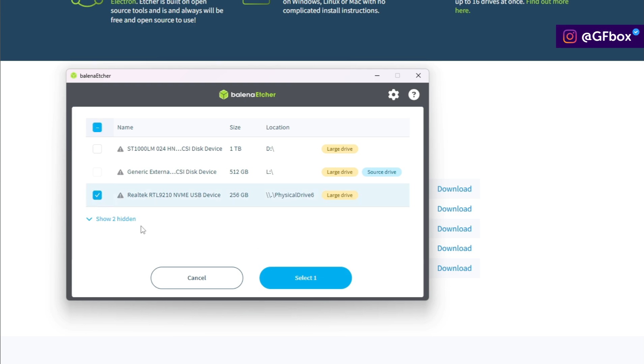The width and height of the screenshot is (644, 364).
Task: Click the chevron next to Show hidden
Action: [89, 219]
